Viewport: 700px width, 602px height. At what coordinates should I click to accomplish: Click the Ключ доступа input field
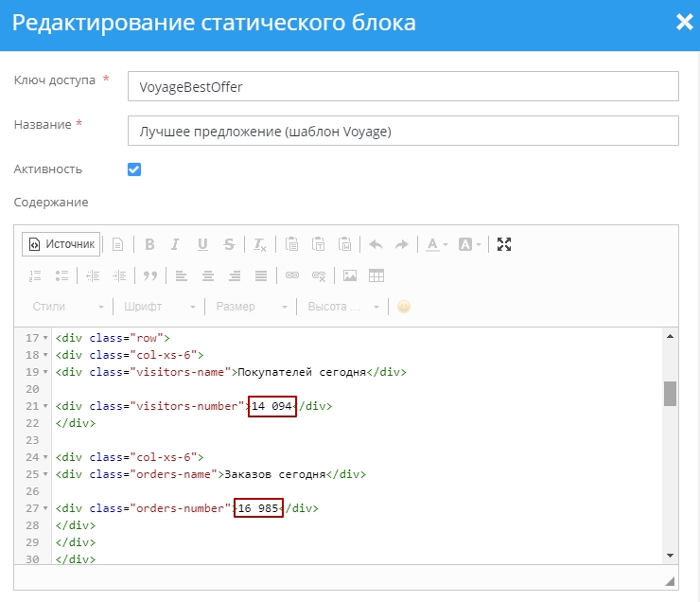402,86
